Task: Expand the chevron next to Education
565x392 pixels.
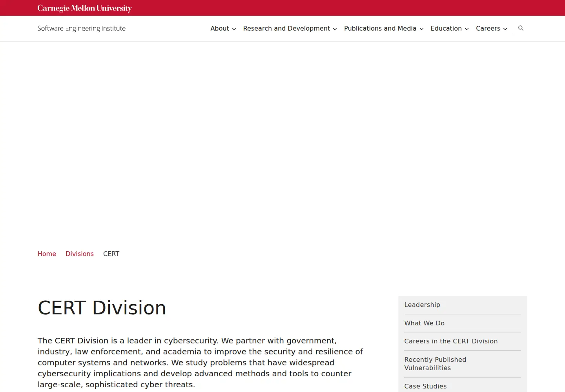Action: tap(467, 29)
